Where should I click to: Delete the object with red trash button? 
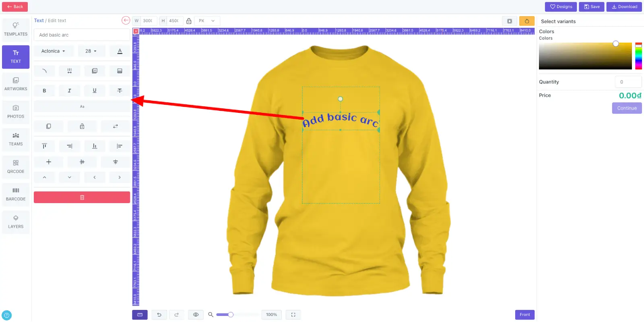coord(82,197)
